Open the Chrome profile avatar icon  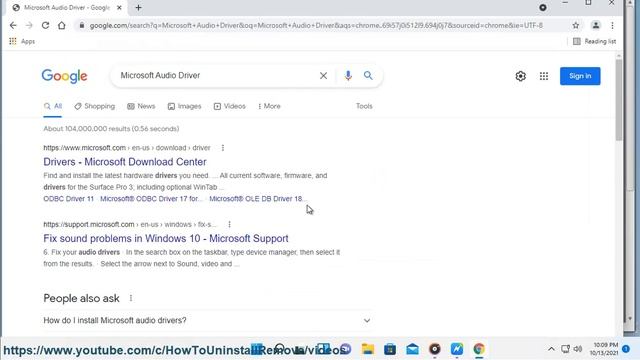click(x=596, y=25)
